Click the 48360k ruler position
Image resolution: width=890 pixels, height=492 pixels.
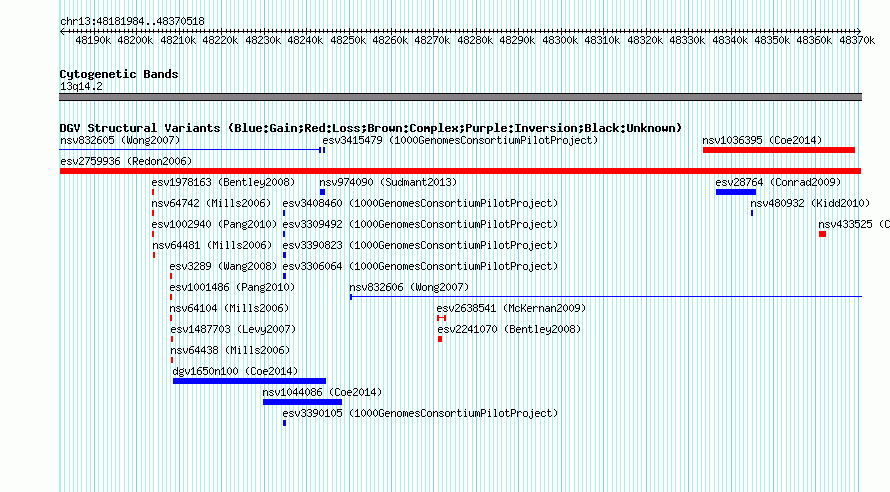point(815,40)
